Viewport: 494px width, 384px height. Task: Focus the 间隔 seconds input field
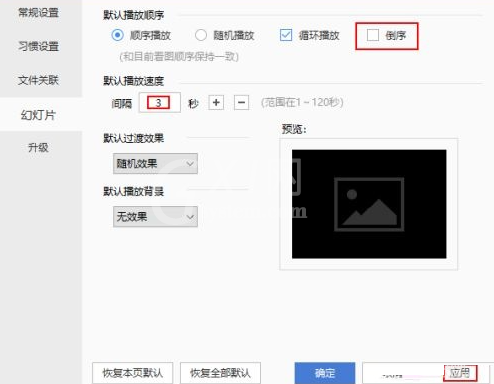click(159, 103)
